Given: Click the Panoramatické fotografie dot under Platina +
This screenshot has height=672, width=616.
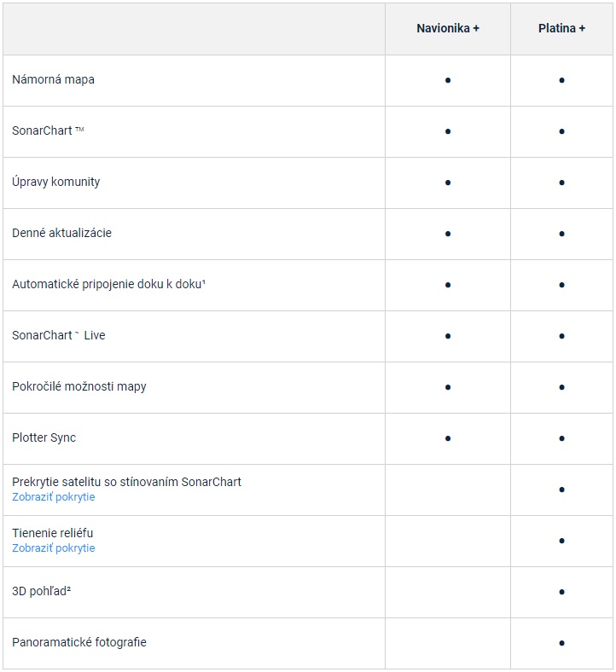Looking at the screenshot, I should point(561,643).
